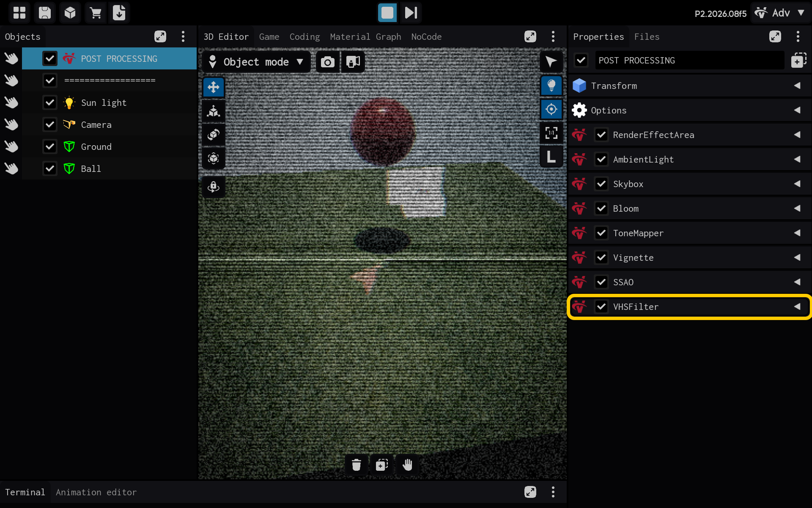
Task: Toggle the viewport lightbulb lighting icon
Action: (x=551, y=86)
